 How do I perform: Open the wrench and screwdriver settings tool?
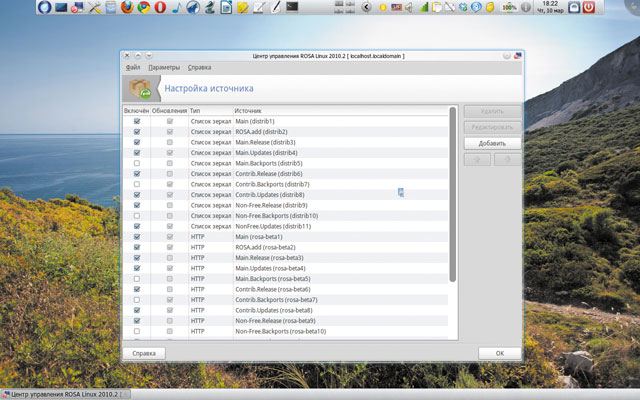coord(94,7)
